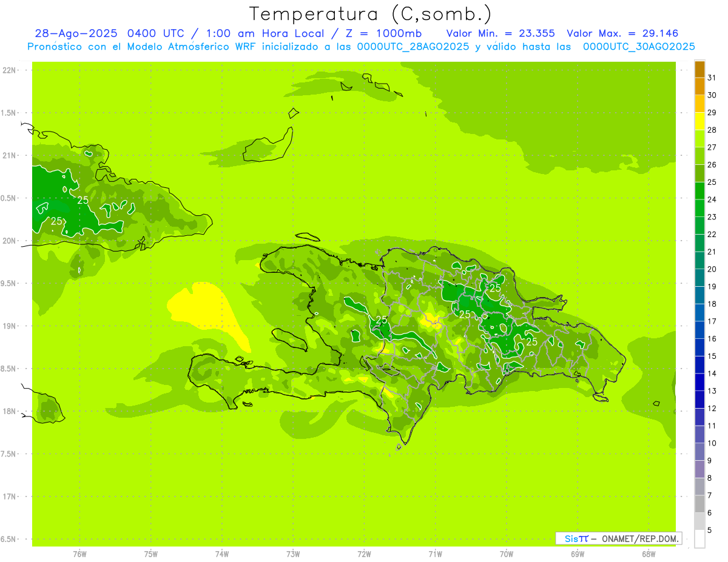
Task: Click the '72W' longitude axis label
Action: [364, 554]
